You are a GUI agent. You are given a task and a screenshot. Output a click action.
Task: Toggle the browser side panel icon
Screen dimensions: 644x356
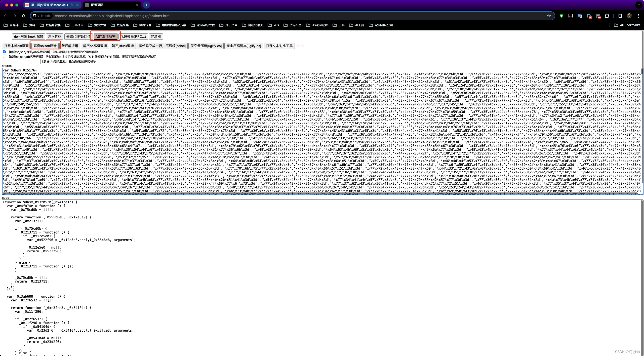point(620,16)
